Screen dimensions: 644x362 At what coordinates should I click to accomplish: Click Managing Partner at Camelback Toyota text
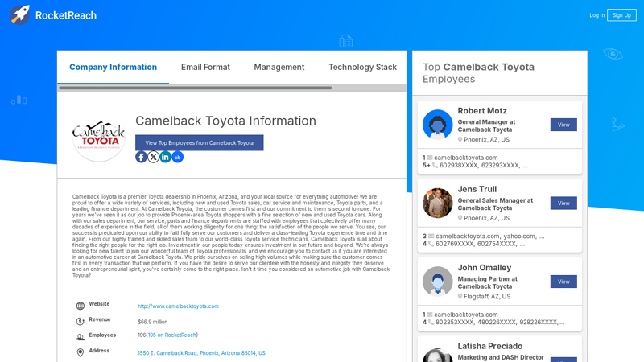click(x=488, y=282)
